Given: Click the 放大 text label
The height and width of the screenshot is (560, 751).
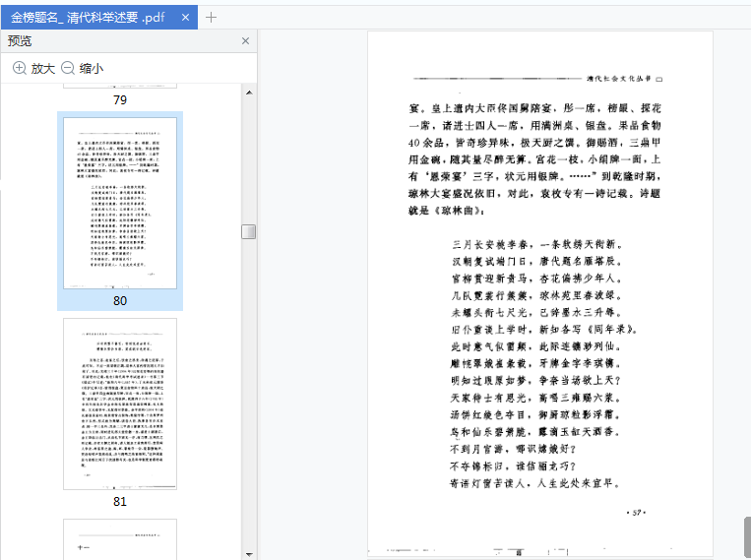Looking at the screenshot, I should (x=43, y=69).
